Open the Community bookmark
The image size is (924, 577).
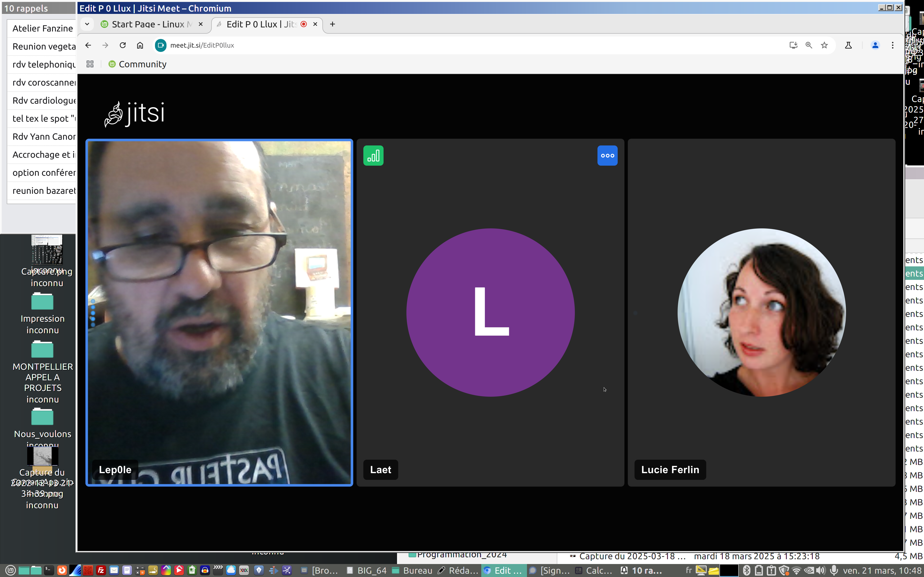(x=138, y=64)
